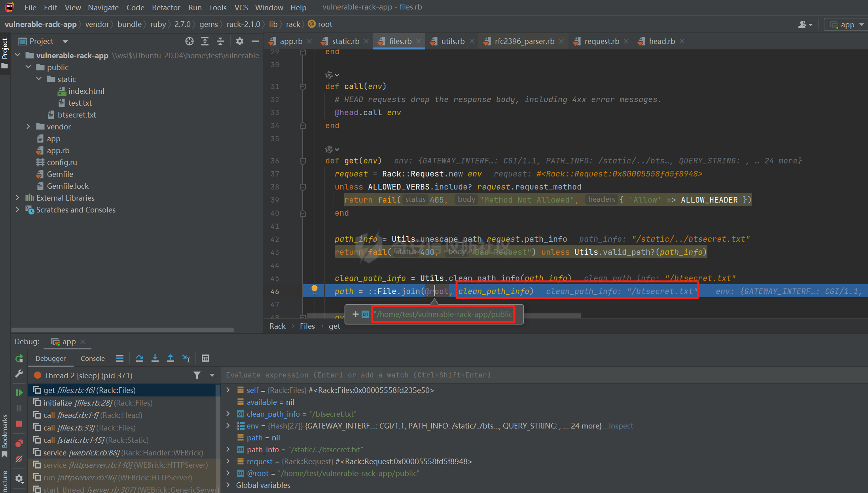Click Select Opened File target icon in Project panel
This screenshot has width=868, height=493.
pos(190,41)
